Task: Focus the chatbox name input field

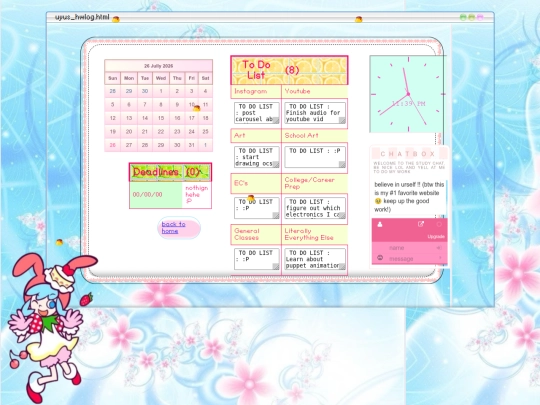Action: pos(410,248)
